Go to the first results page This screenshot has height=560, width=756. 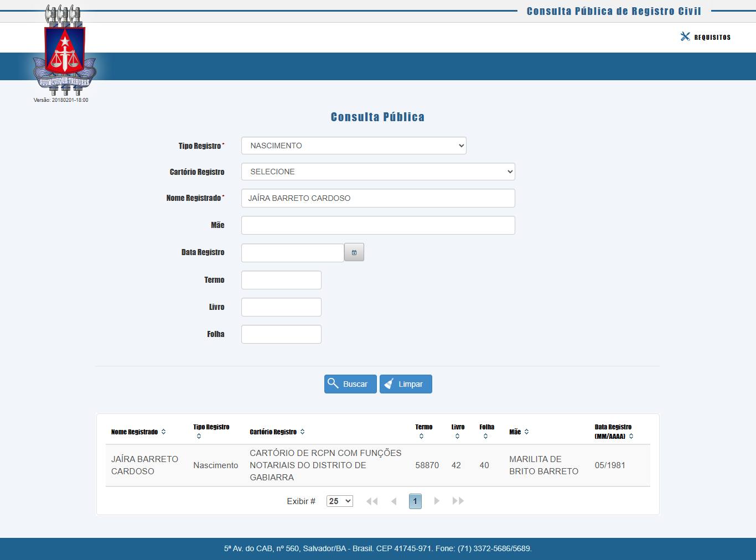point(372,501)
